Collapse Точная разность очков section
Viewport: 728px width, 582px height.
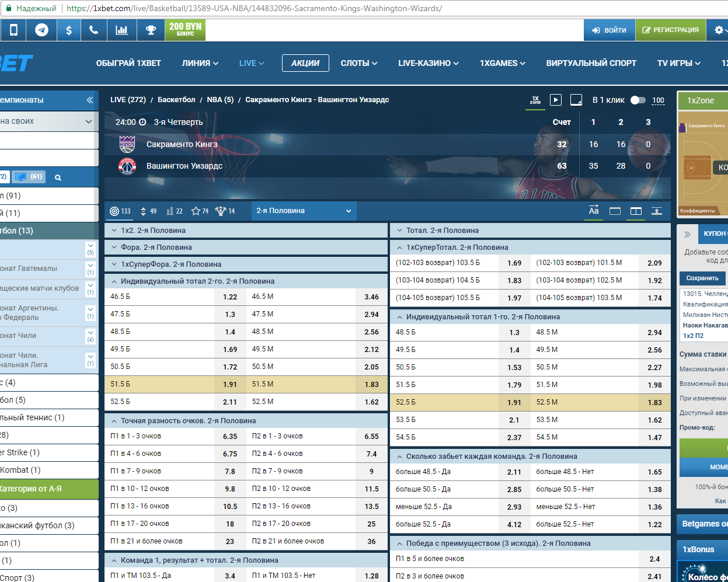(246, 421)
